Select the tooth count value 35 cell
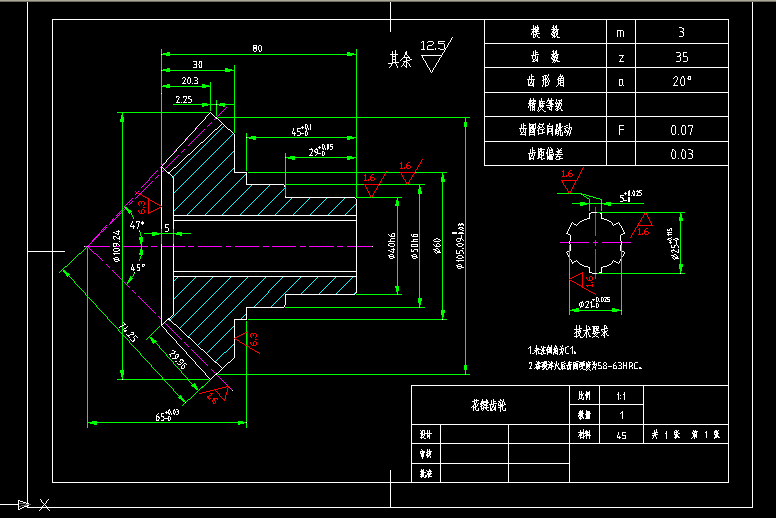The width and height of the screenshot is (776, 518). 682,57
